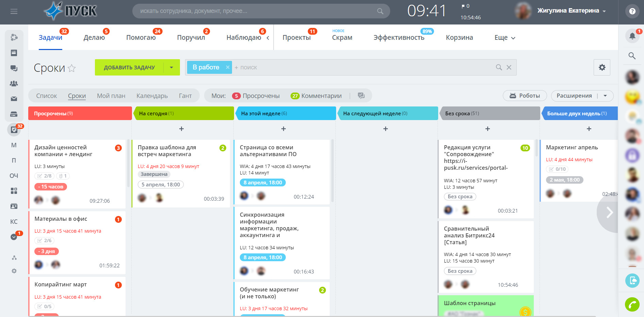Open task list settings gear button
The width and height of the screenshot is (644, 317).
tap(602, 67)
